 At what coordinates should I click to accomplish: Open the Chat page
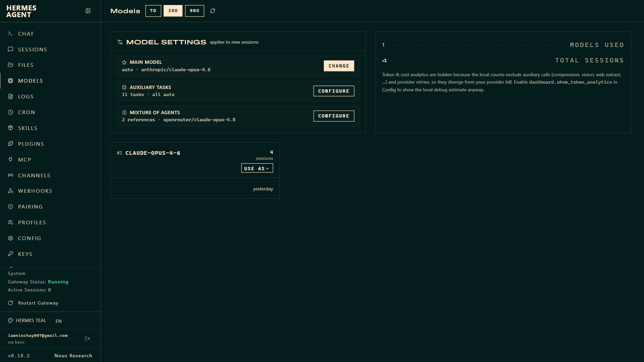pyautogui.click(x=50, y=34)
